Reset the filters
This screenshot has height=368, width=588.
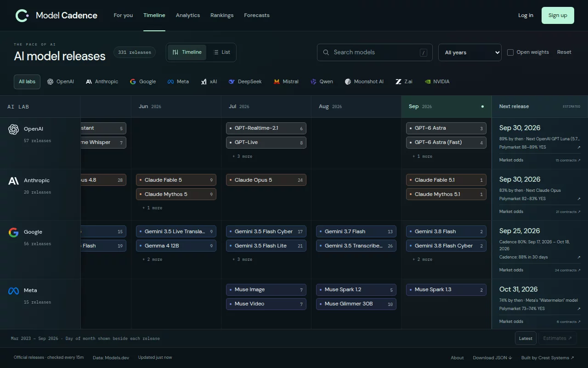coord(564,52)
